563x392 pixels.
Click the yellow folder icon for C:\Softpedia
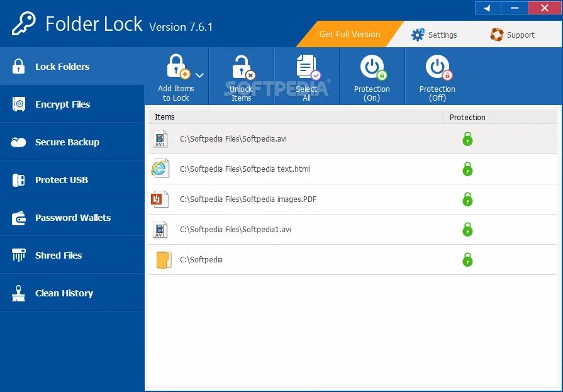coord(164,260)
